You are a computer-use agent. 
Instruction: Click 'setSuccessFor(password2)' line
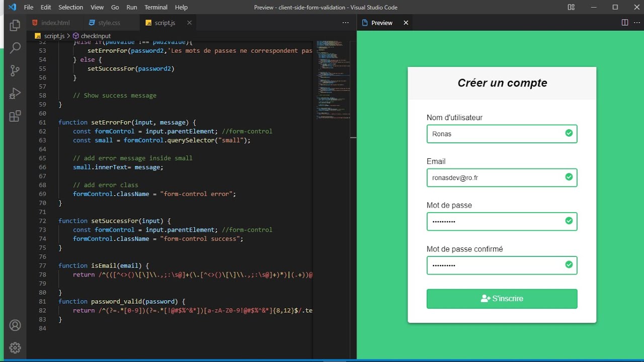pyautogui.click(x=131, y=68)
